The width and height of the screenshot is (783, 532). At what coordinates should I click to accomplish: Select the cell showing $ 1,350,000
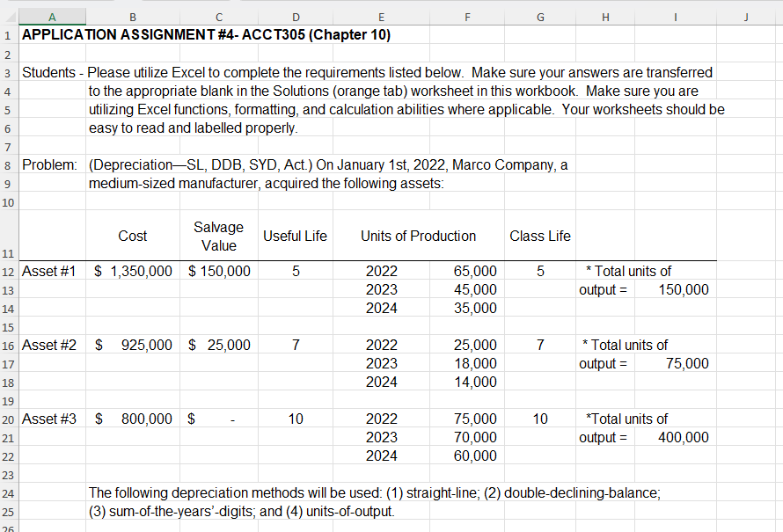coord(133,271)
